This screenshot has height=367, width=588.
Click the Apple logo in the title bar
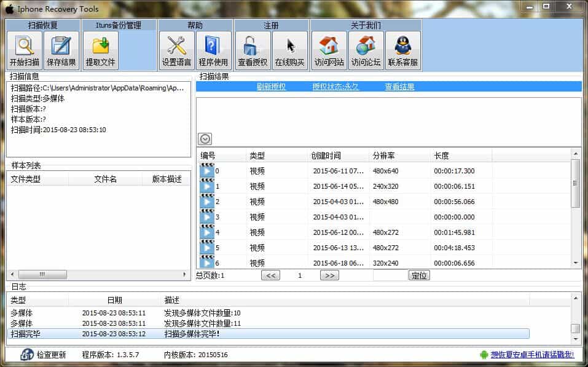[9, 8]
